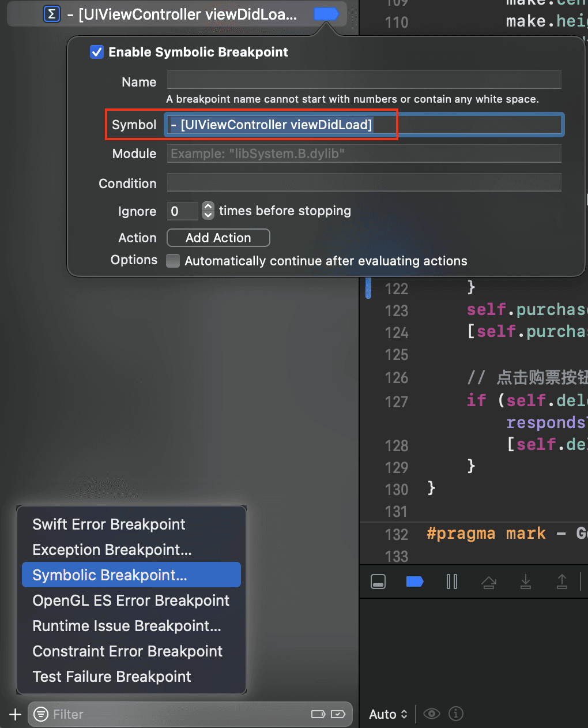Enable automatically continue after evaluating actions
The width and height of the screenshot is (588, 728).
click(173, 261)
